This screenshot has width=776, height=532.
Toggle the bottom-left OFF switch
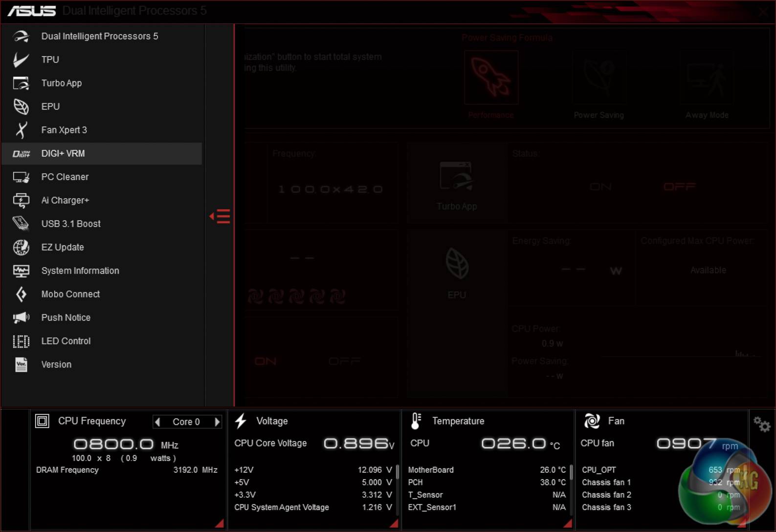point(345,361)
